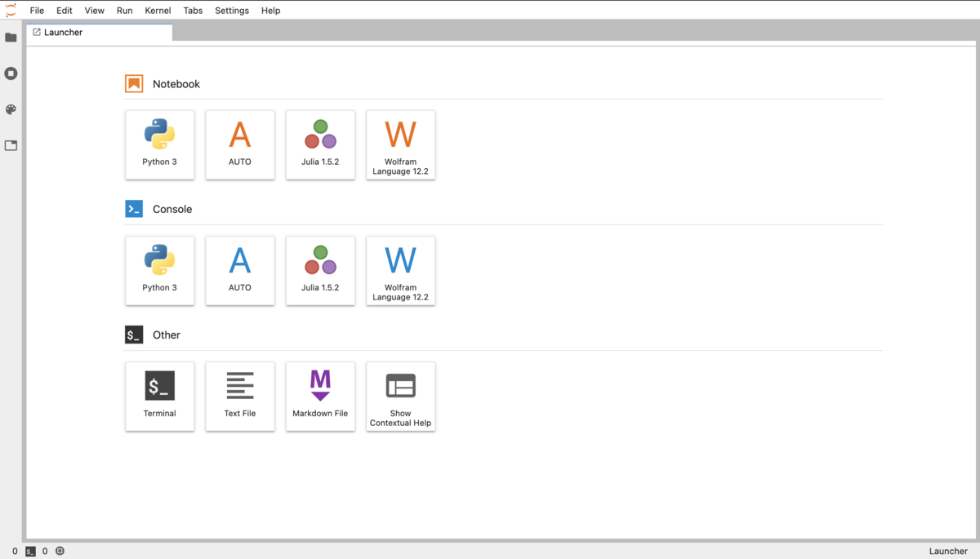The image size is (980, 559).
Task: Open the Running Terminals and Kernels sidebar icon
Action: coord(11,73)
